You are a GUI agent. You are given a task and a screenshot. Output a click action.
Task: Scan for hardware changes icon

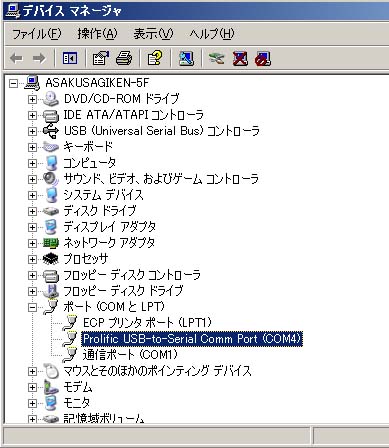[x=186, y=58]
